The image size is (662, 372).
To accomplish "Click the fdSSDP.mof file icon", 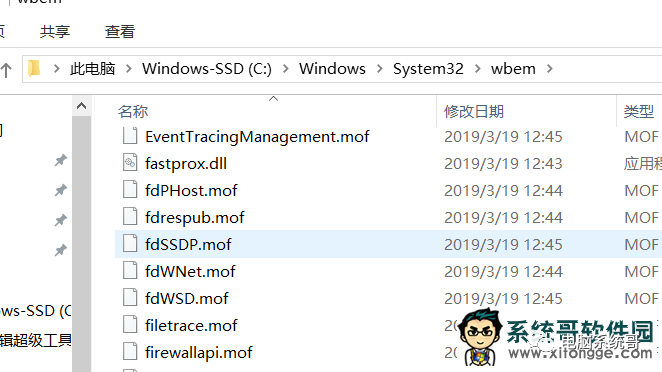I will 130,244.
